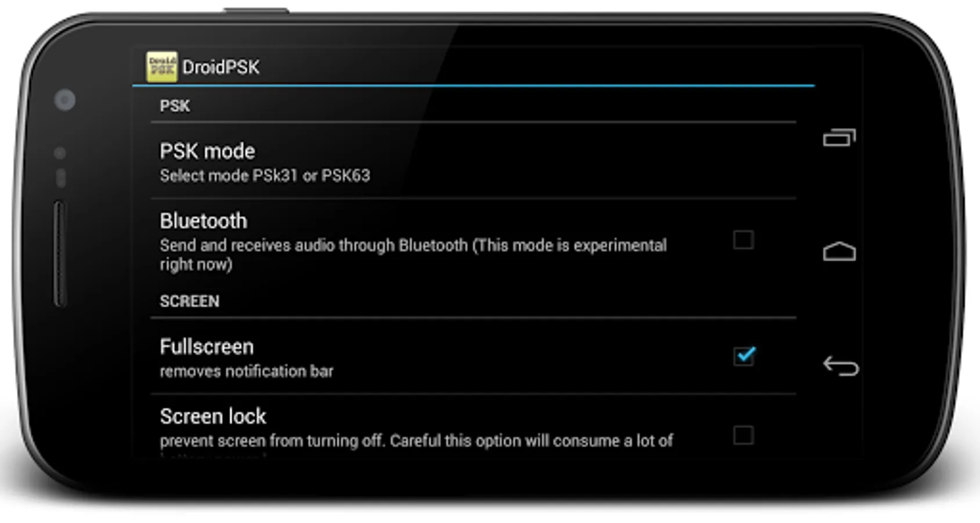Open the Android recent apps button
Viewport: 980px width, 523px height.
pos(839,138)
